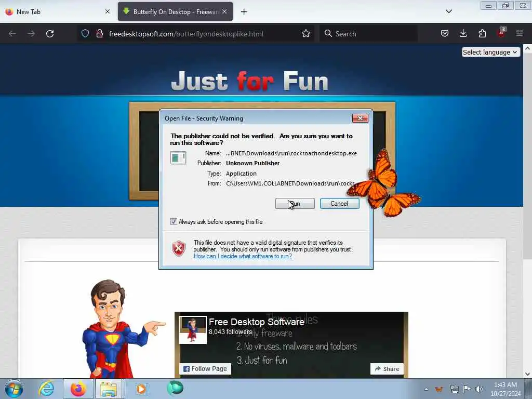The width and height of the screenshot is (532, 399).
Task: Click the Facebook Share button
Action: (387, 369)
